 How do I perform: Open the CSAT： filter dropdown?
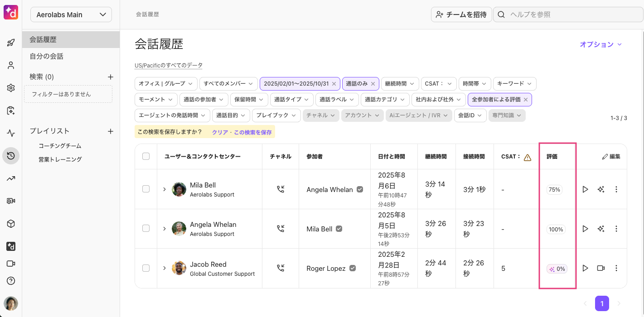438,84
